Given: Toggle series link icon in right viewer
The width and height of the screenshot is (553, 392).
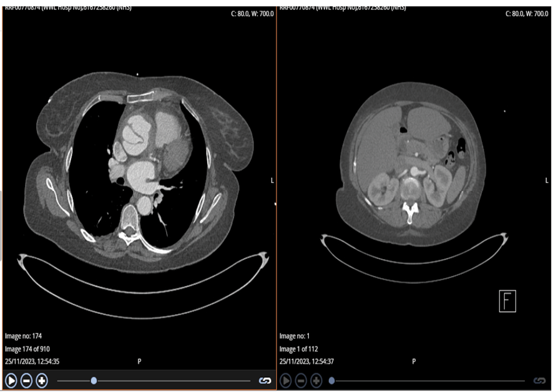Looking at the screenshot, I should click(x=539, y=380).
